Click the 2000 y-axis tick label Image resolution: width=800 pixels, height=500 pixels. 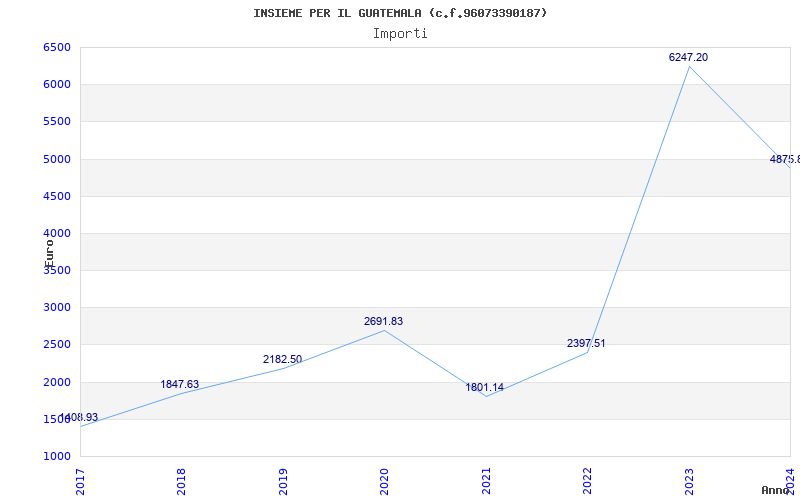(57, 382)
